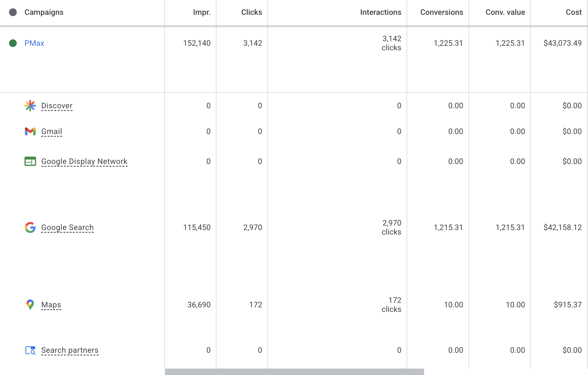The image size is (588, 375).
Task: Click the Google Display Network icon
Action: pos(30,161)
